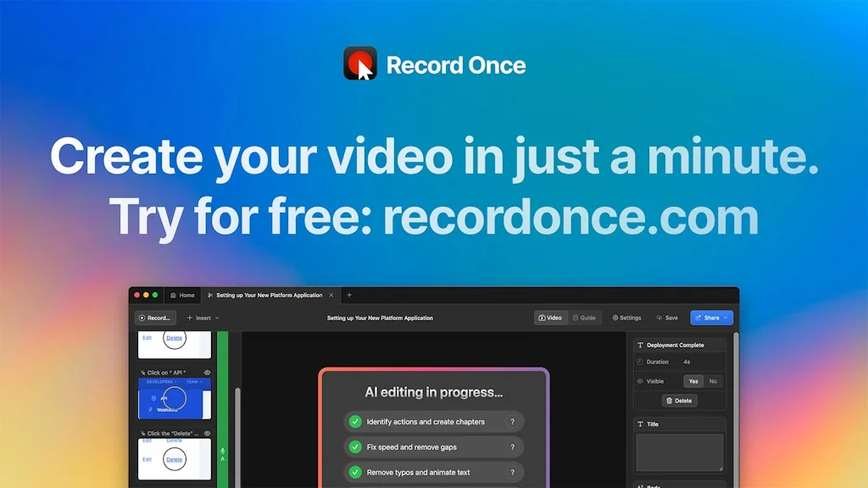
Task: Click the microphone icon on the green audio track
Action: click(223, 452)
